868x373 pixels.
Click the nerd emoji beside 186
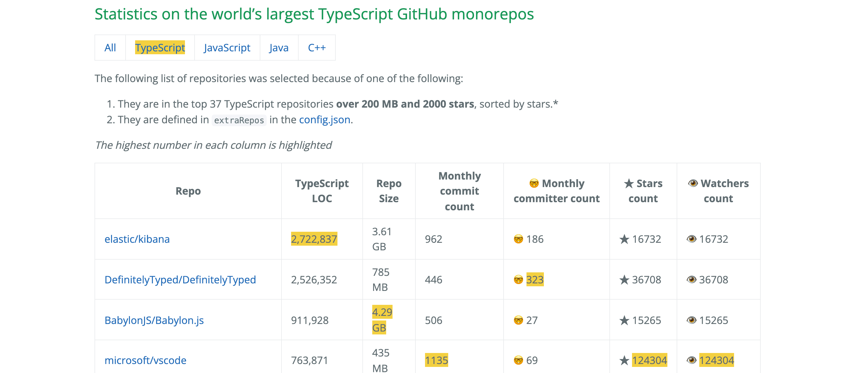518,239
